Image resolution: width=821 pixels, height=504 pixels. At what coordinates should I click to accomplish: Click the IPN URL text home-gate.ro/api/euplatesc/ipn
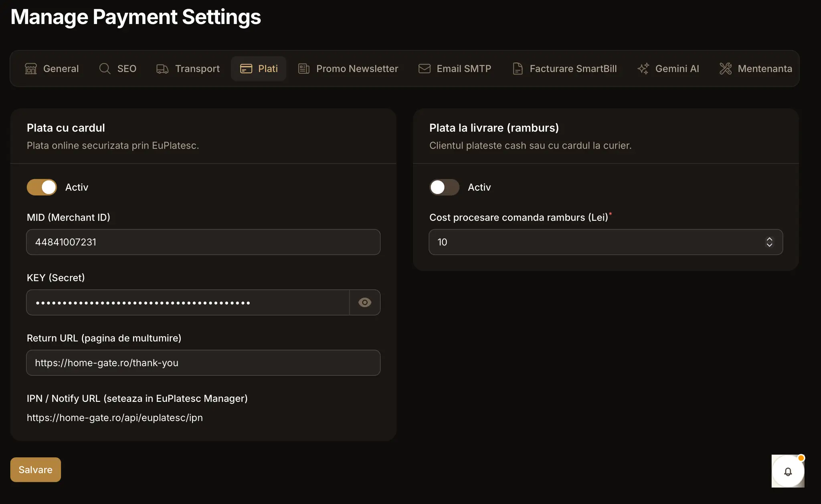coord(115,417)
